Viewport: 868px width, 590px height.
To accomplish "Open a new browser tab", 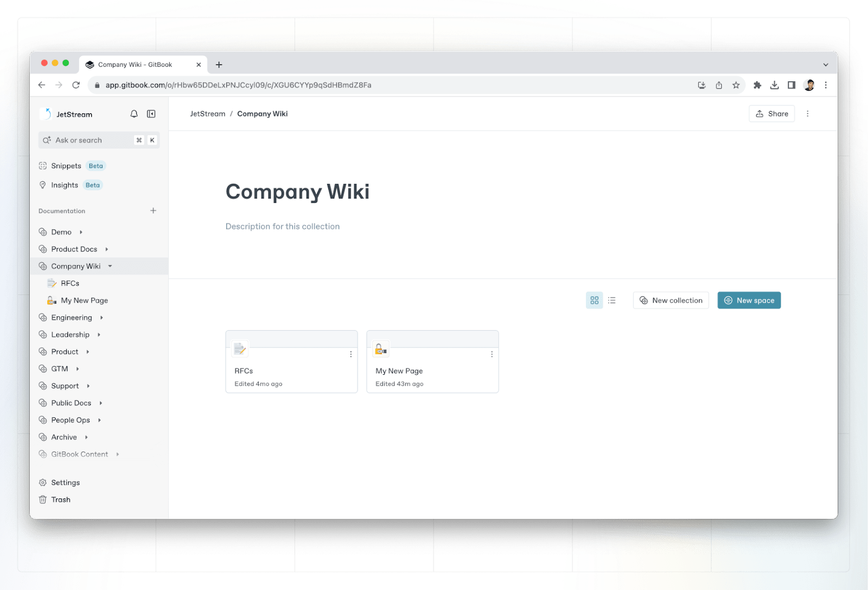I will [219, 65].
